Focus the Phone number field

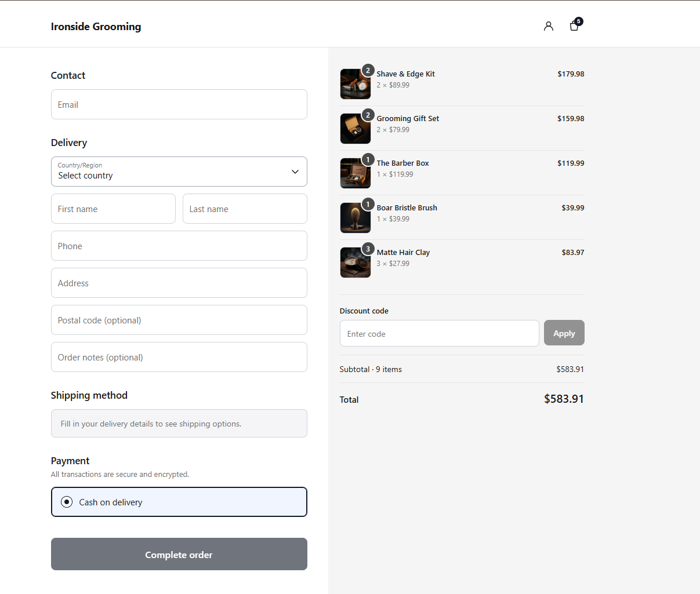pyautogui.click(x=179, y=246)
